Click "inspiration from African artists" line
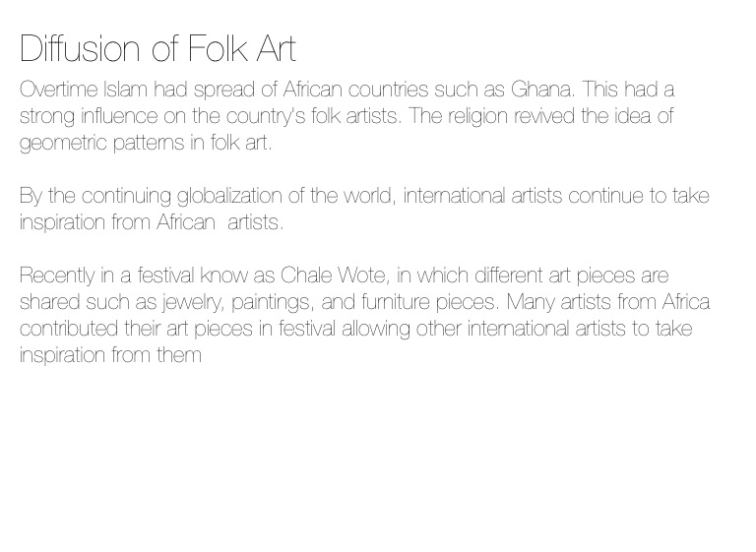This screenshot has height=552, width=756. pyautogui.click(x=151, y=222)
